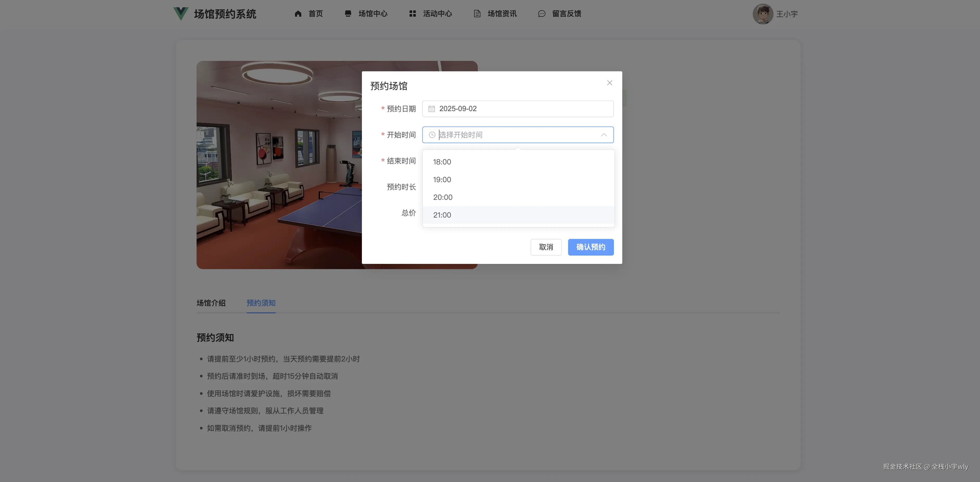
Task: Click the calendar icon in 预约日期 field
Action: (431, 109)
